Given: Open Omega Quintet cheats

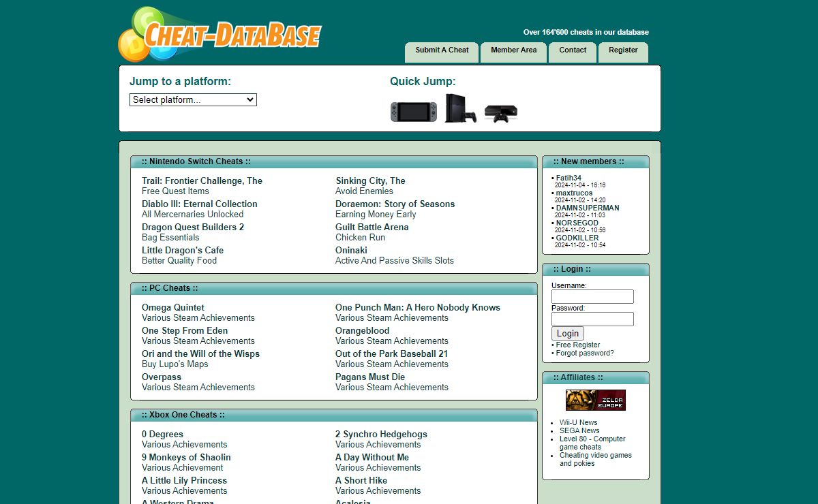Looking at the screenshot, I should point(173,307).
